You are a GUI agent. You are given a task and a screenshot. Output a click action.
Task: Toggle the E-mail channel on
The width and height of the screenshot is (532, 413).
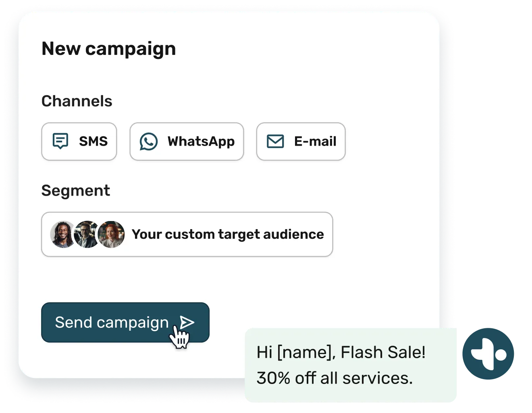[x=301, y=141]
